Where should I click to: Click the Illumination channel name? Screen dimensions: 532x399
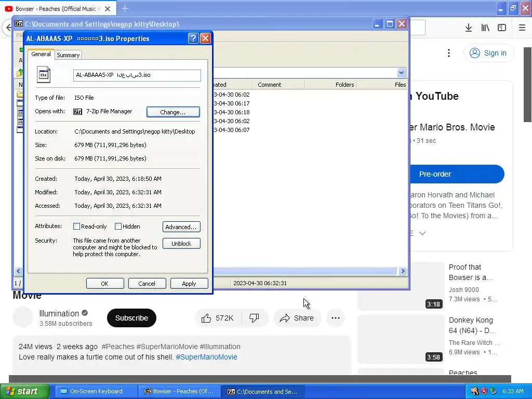pos(59,313)
